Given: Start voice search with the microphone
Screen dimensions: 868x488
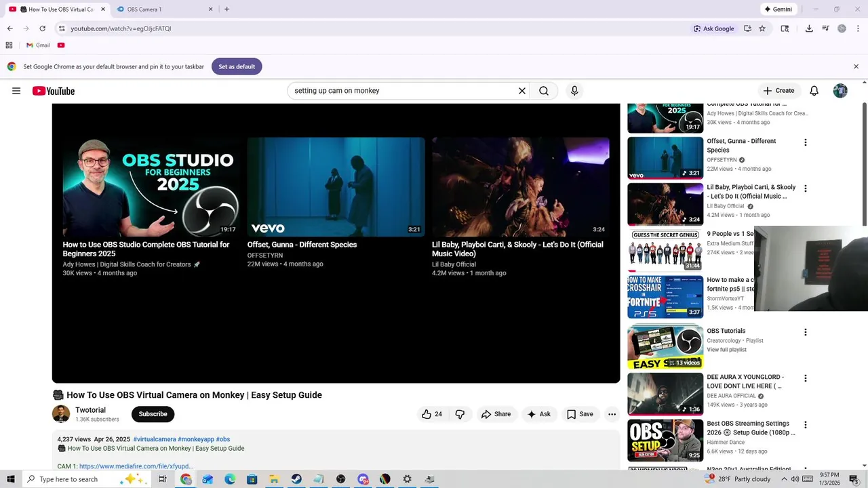Looking at the screenshot, I should (574, 91).
